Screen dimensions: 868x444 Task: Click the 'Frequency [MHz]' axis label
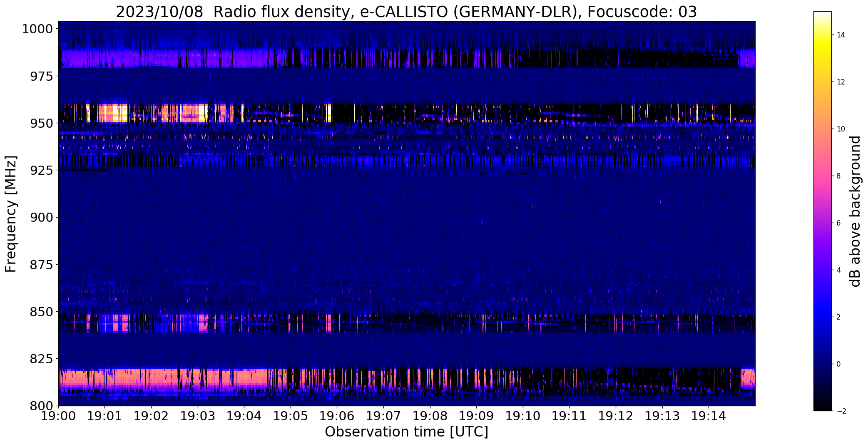(x=11, y=214)
